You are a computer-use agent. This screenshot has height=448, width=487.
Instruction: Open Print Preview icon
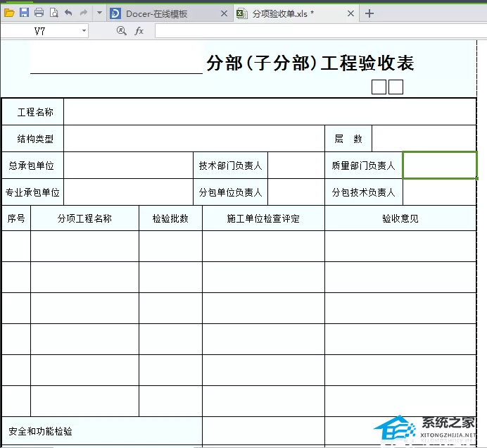pyautogui.click(x=54, y=13)
